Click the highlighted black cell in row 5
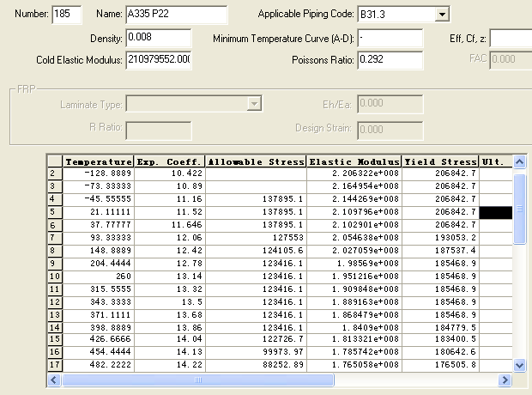The image size is (532, 395). (x=496, y=211)
